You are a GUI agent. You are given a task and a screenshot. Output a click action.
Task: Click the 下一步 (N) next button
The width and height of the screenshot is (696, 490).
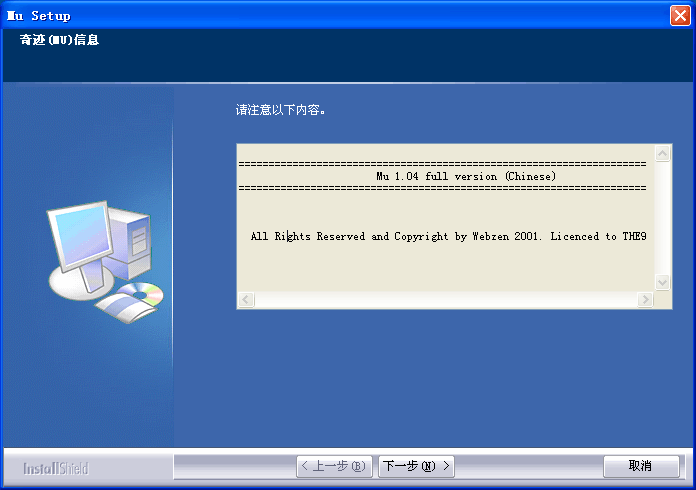(x=416, y=466)
